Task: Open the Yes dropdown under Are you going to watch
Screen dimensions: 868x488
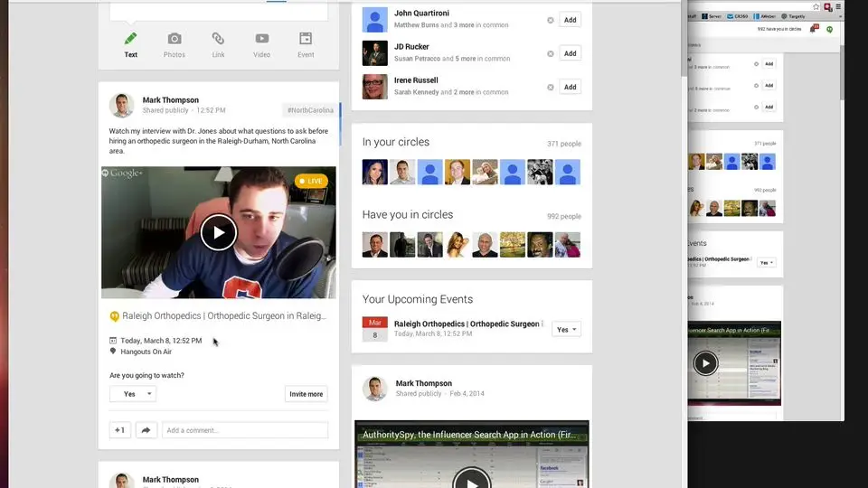Action: pyautogui.click(x=133, y=394)
